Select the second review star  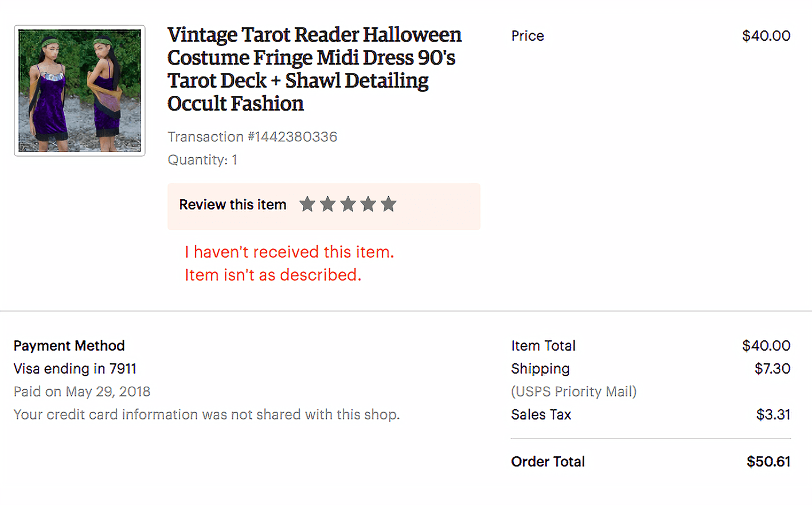click(x=327, y=204)
